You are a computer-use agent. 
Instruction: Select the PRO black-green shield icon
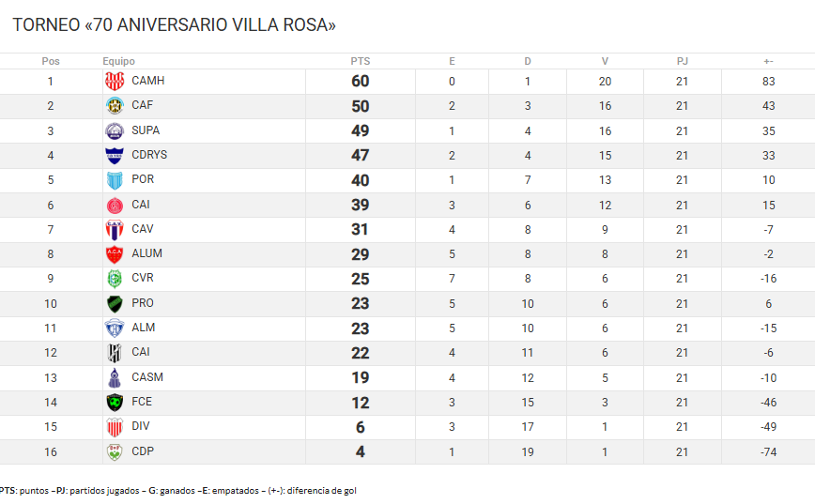coord(115,303)
